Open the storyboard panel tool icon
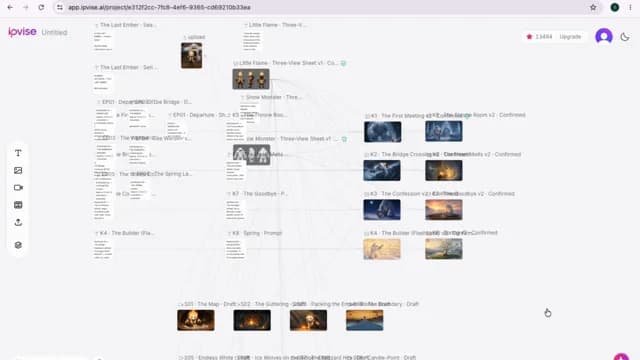The image size is (640, 360). [18, 205]
